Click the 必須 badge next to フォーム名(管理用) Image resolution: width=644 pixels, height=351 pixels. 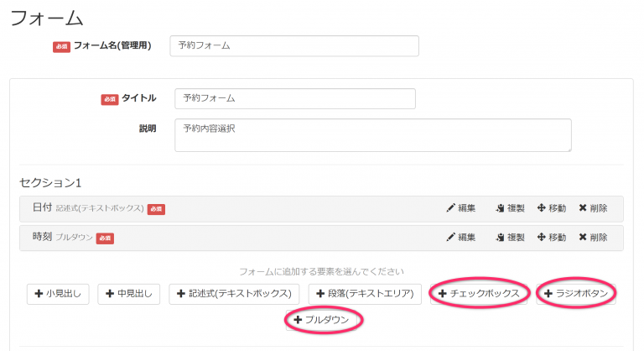point(61,46)
